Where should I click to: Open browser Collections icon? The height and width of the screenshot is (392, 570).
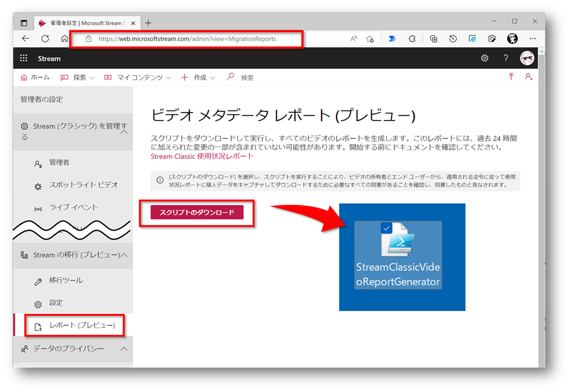tap(433, 39)
